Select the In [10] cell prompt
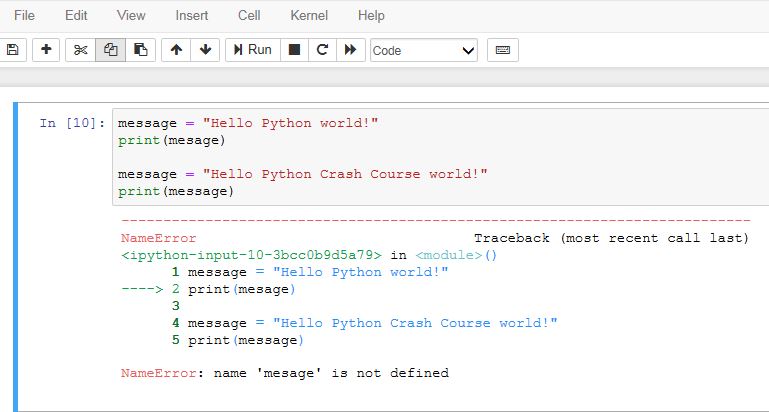The image size is (769, 412). point(72,123)
